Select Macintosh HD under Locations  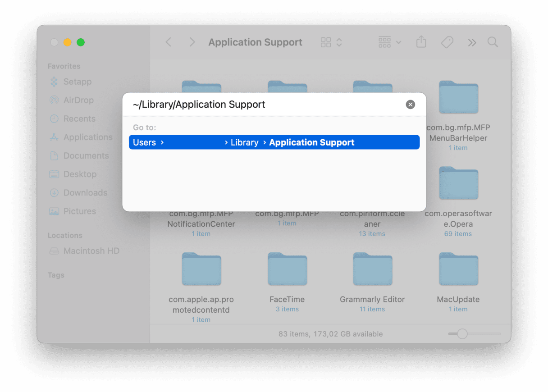pos(91,251)
